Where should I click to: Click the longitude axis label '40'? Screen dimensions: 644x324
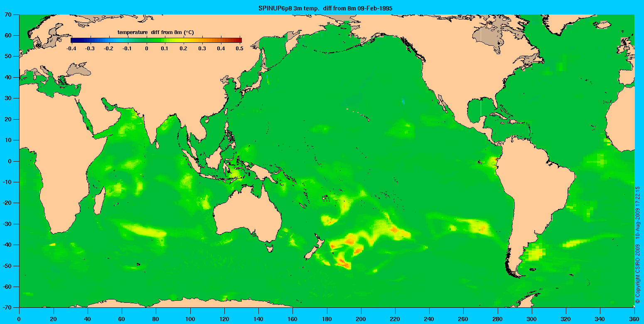coord(88,320)
